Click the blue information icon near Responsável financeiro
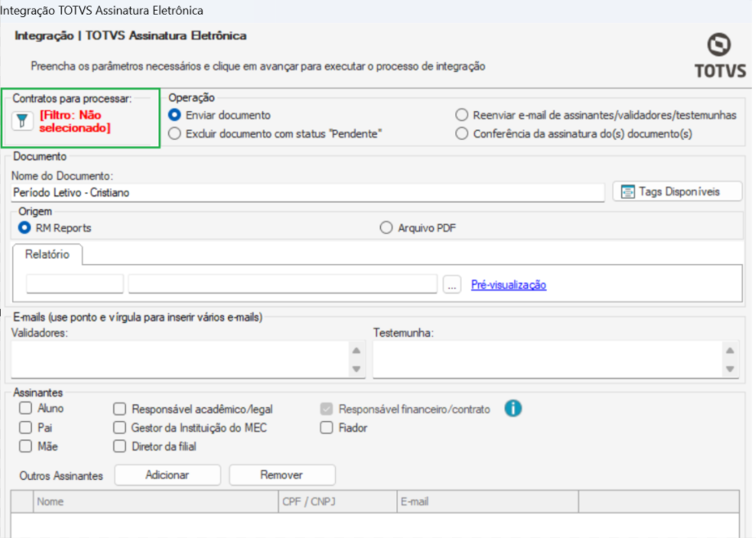 (x=513, y=409)
